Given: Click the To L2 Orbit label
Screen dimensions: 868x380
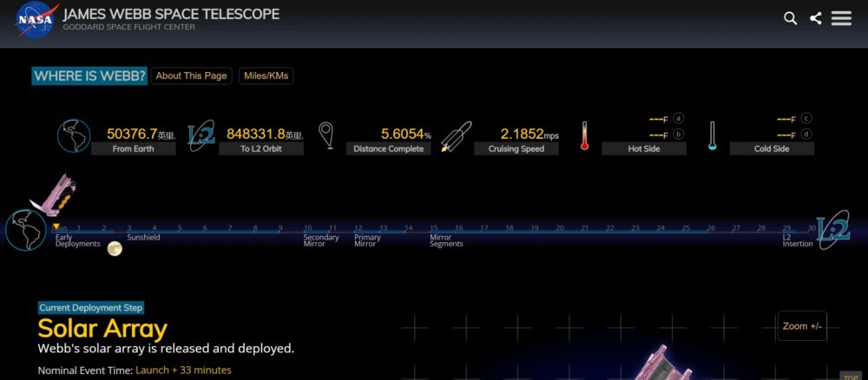Looking at the screenshot, I should [261, 149].
